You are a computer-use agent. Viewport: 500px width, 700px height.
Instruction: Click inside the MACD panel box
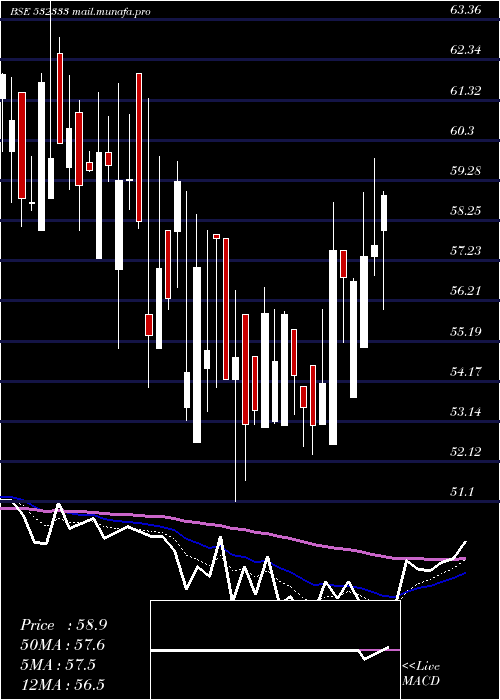tap(275, 650)
